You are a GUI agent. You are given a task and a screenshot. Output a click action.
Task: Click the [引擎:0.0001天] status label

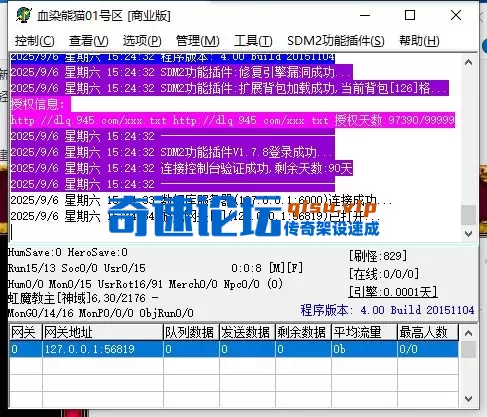(x=393, y=292)
